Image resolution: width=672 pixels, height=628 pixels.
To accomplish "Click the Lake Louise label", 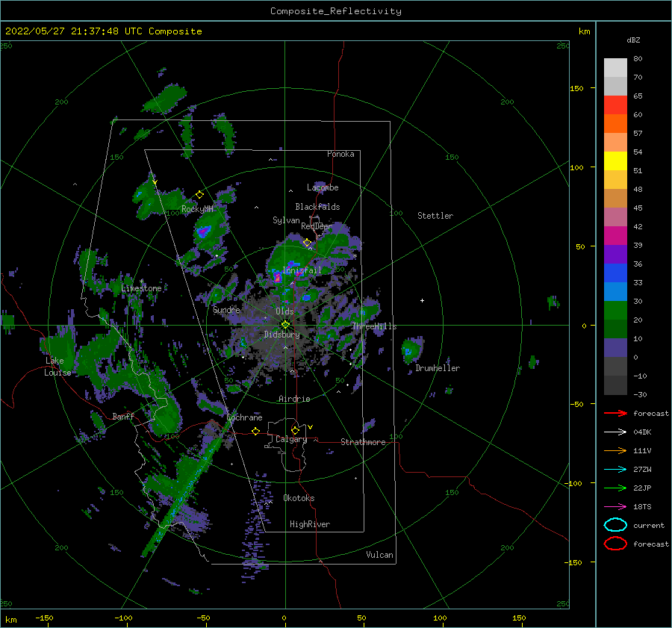I will click(57, 367).
